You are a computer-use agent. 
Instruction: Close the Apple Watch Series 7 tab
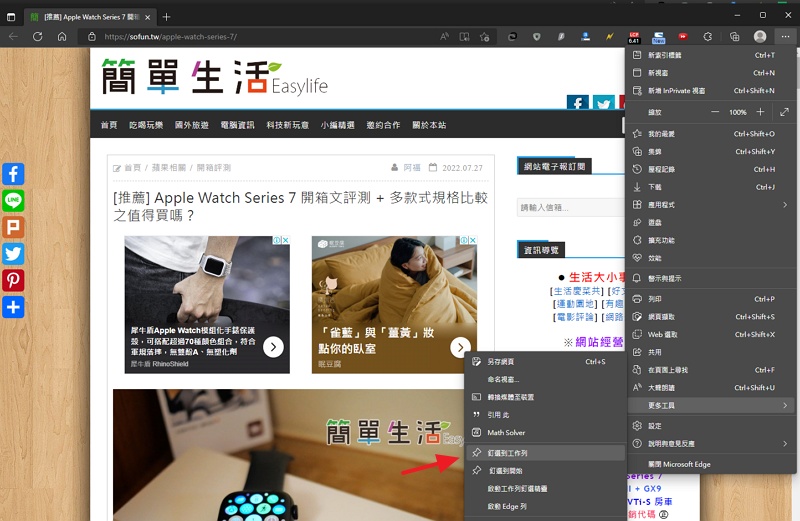pos(147,17)
